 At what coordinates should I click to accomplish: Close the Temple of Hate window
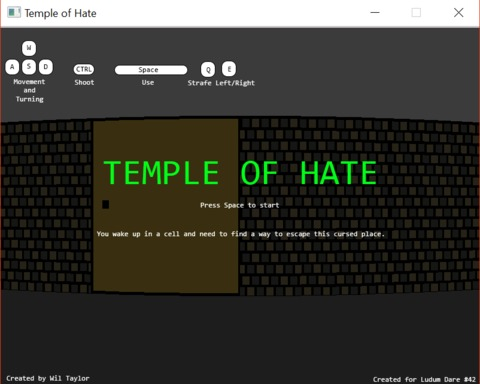tap(459, 13)
